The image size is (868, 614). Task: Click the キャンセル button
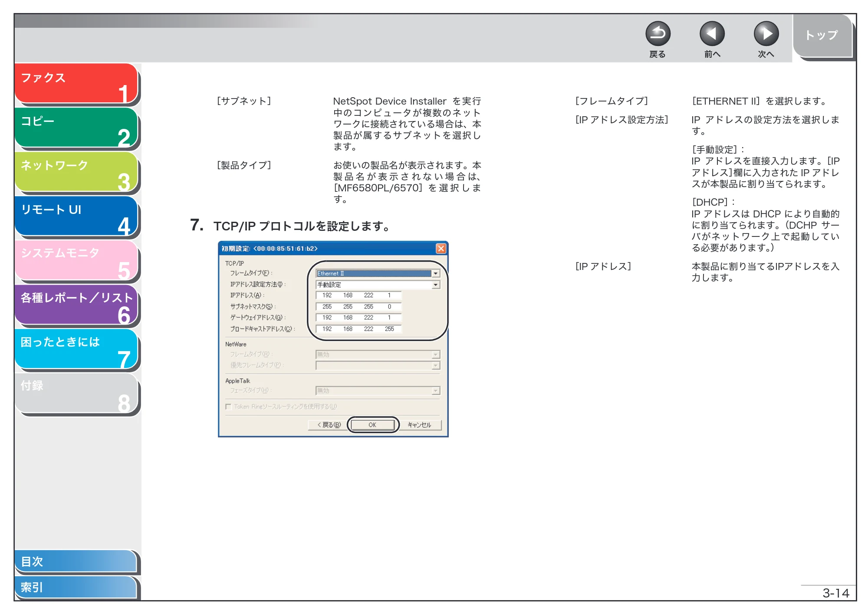click(x=419, y=425)
